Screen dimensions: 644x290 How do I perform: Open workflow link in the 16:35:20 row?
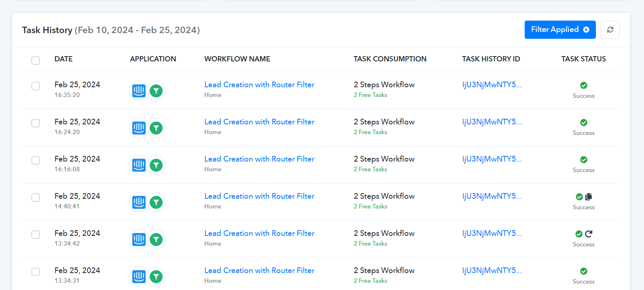pyautogui.click(x=259, y=85)
